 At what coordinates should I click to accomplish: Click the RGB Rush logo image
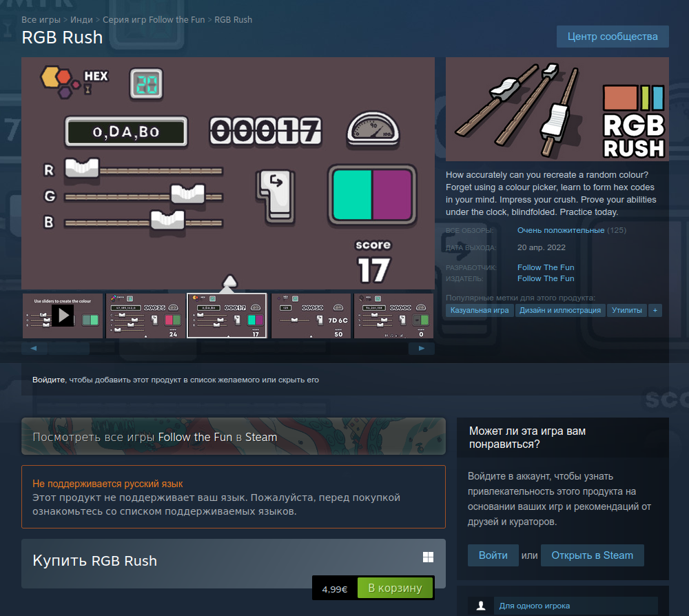pos(557,110)
